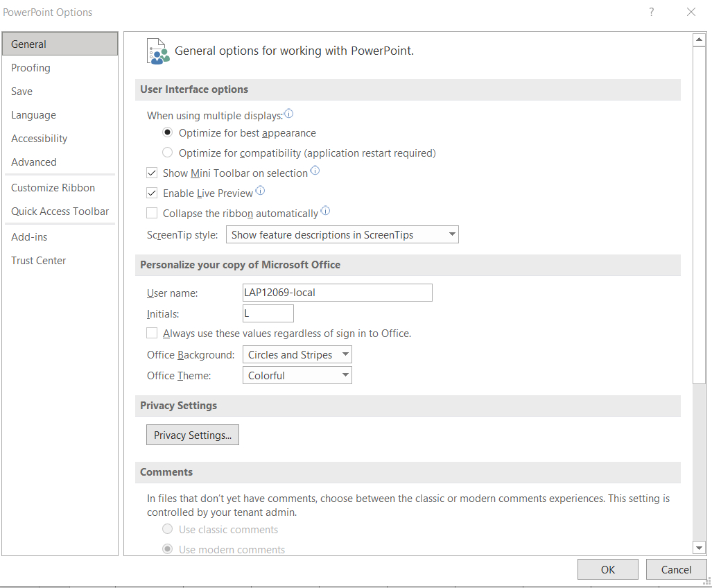
Task: Select Use modern comments radio button
Action: (x=168, y=549)
